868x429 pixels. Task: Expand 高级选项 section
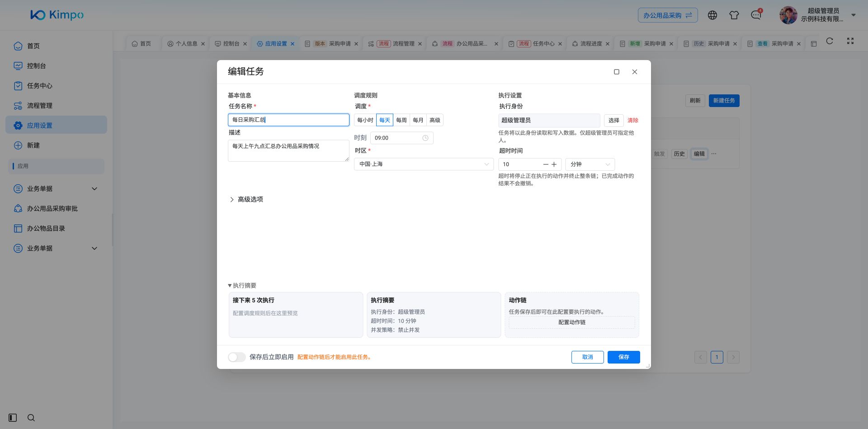[246, 200]
